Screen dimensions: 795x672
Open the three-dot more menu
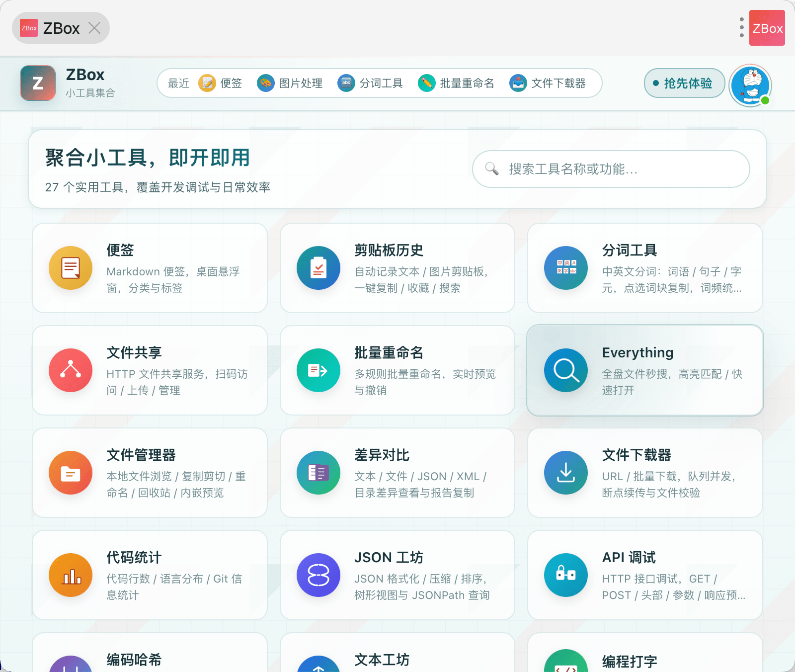tap(741, 28)
